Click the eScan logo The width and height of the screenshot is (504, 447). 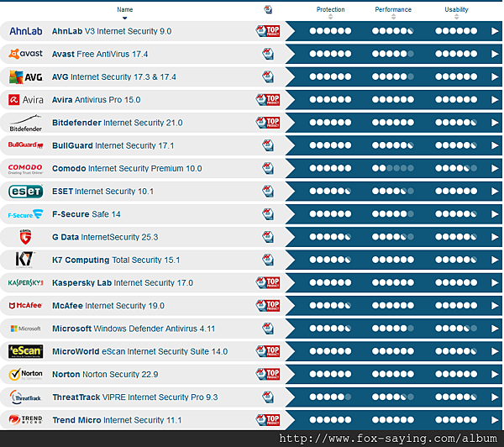[x=26, y=351]
